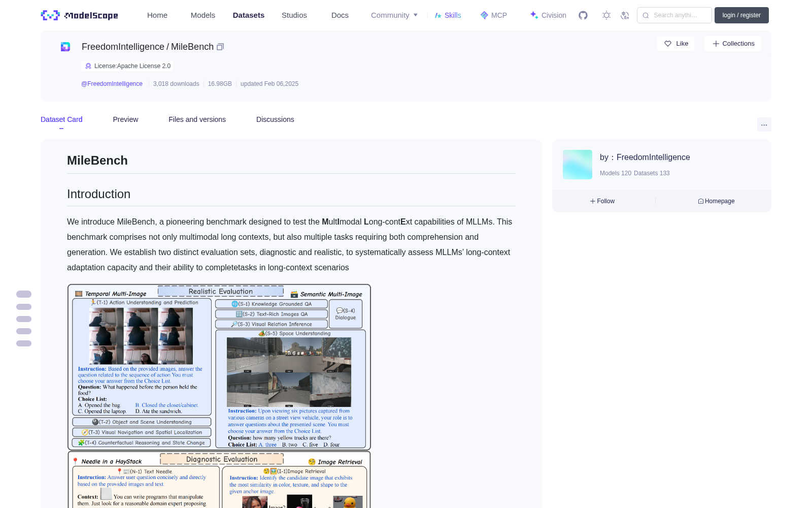Expand the Community dropdown menu
The image size is (812, 508).
tap(394, 15)
